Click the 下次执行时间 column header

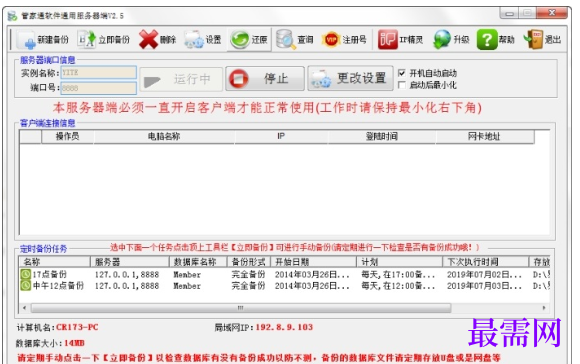tap(485, 262)
